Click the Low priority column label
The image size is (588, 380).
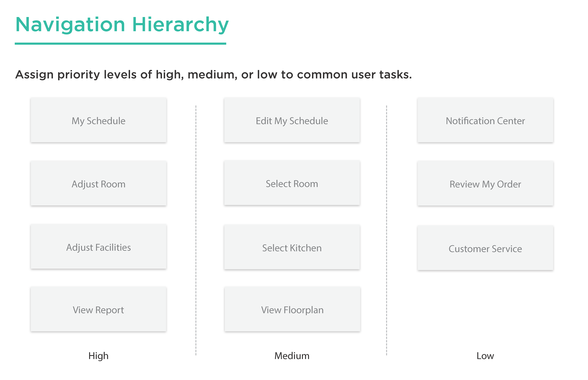click(485, 356)
